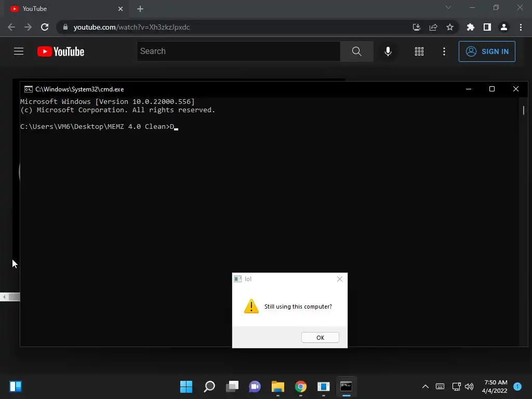Click the lol dialog title icon
Screen dimensions: 532x399
click(x=238, y=279)
